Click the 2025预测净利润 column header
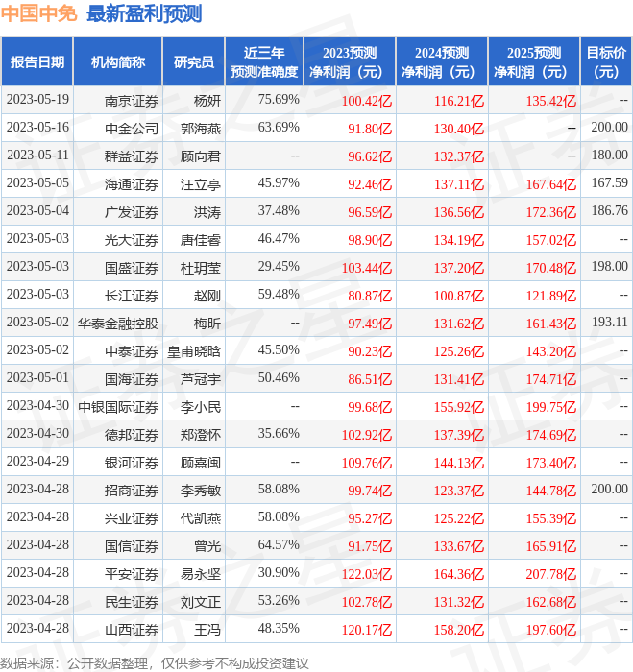This screenshot has width=633, height=672. (x=534, y=62)
